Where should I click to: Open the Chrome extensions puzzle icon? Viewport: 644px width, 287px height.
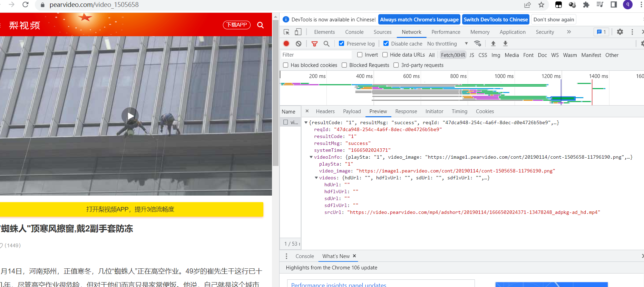pos(586,4)
